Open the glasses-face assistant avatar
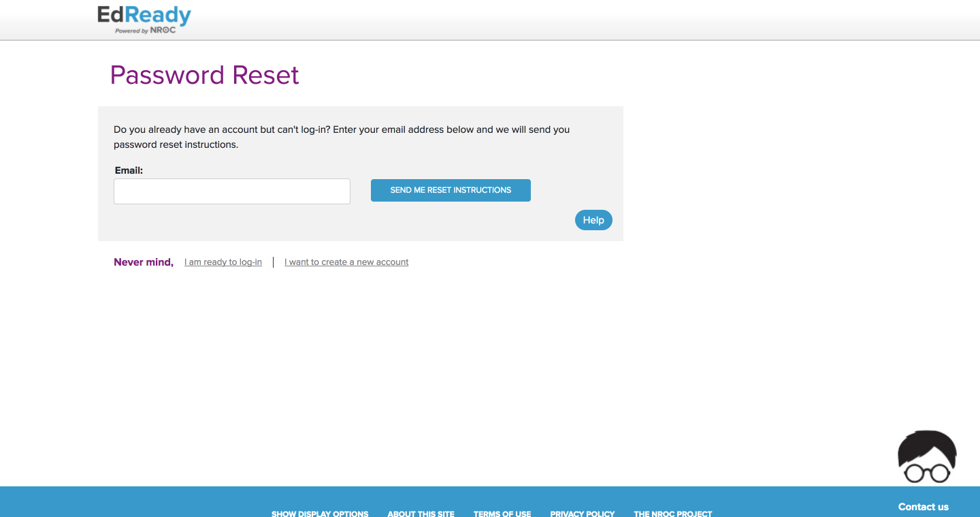This screenshot has width=980, height=517. (x=927, y=457)
